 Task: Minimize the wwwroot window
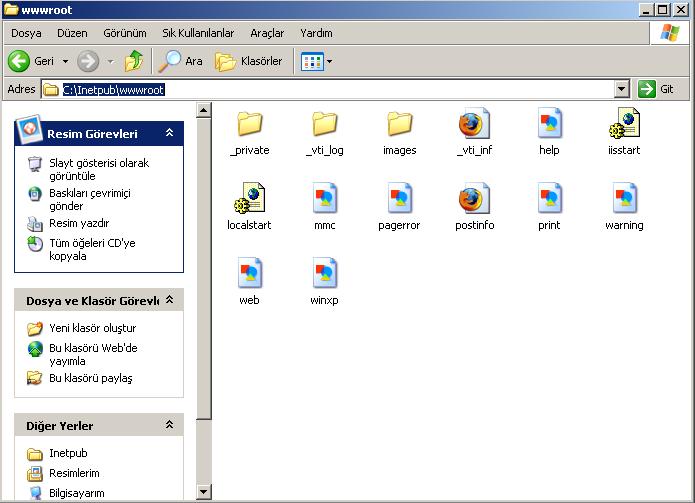[x=647, y=10]
